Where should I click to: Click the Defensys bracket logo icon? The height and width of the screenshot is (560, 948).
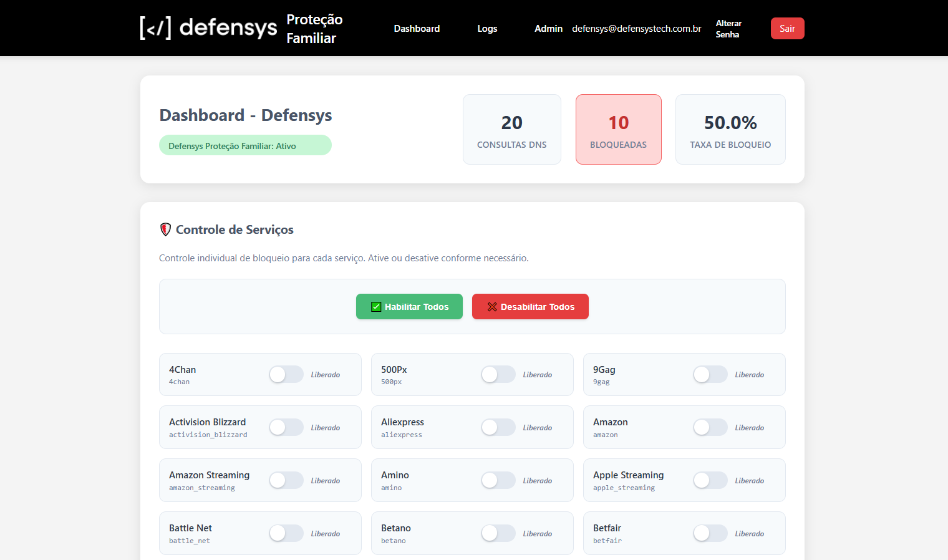(x=155, y=28)
